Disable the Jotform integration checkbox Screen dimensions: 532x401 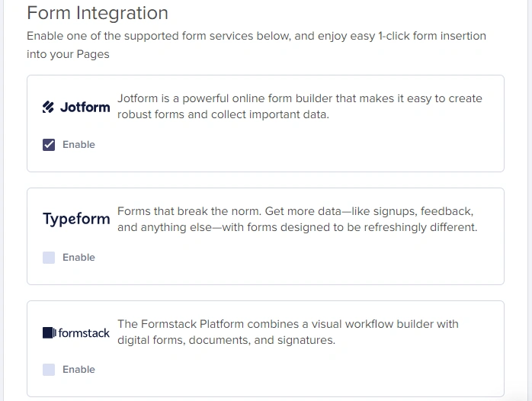coord(49,145)
